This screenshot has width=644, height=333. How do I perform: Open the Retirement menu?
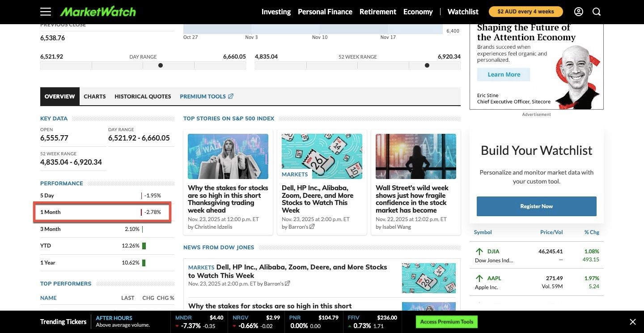pos(378,12)
